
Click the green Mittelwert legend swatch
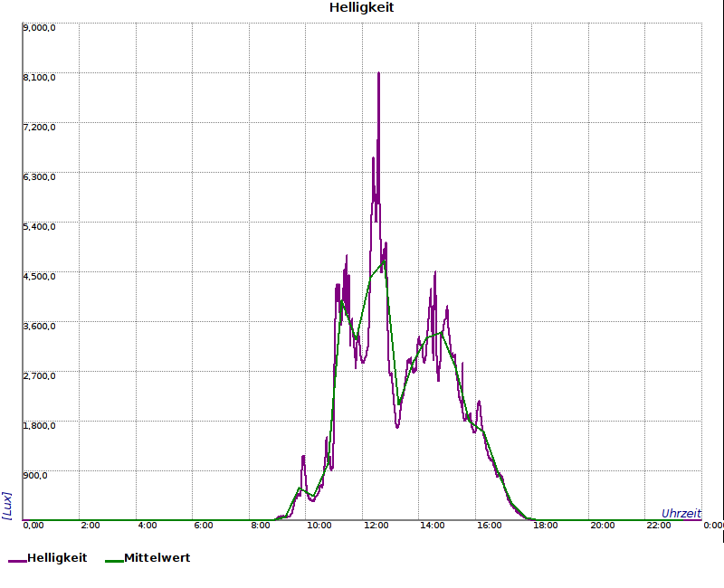tap(114, 561)
